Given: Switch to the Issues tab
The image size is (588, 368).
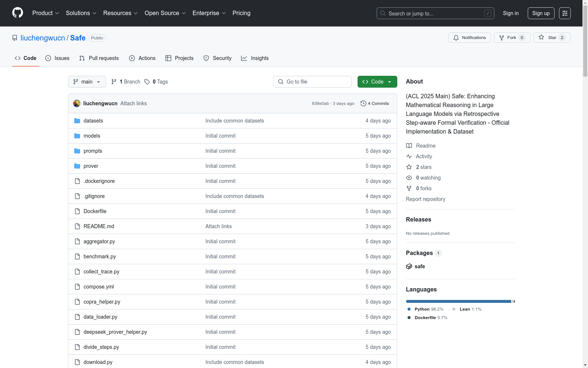Looking at the screenshot, I should [x=57, y=58].
